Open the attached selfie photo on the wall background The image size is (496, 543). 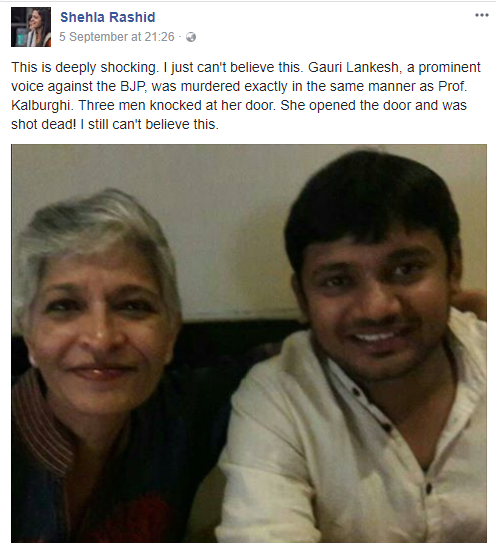pyautogui.click(x=249, y=344)
